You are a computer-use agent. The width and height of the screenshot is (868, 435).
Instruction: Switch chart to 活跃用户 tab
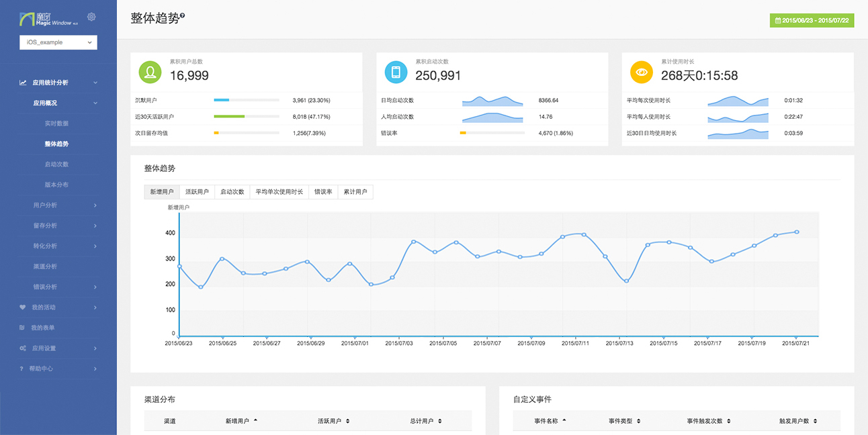197,192
